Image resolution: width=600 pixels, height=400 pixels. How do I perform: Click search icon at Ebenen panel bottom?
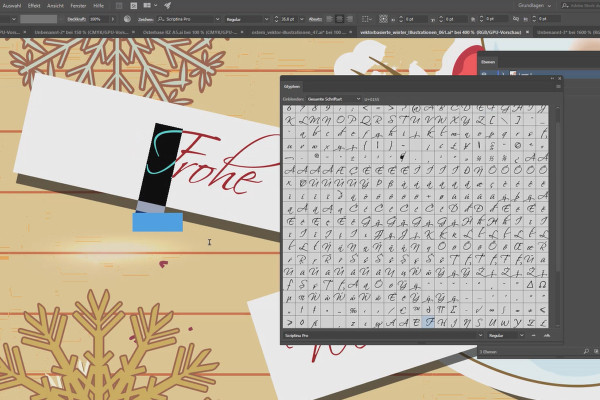[x=586, y=351]
